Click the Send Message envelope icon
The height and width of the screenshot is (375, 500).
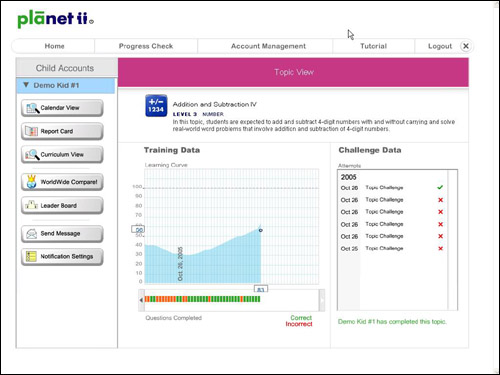point(32,234)
